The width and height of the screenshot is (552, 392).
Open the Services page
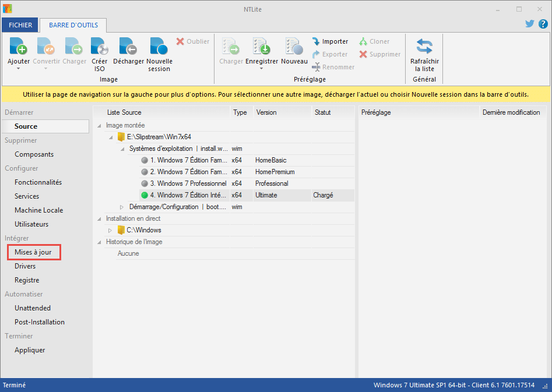click(x=27, y=196)
